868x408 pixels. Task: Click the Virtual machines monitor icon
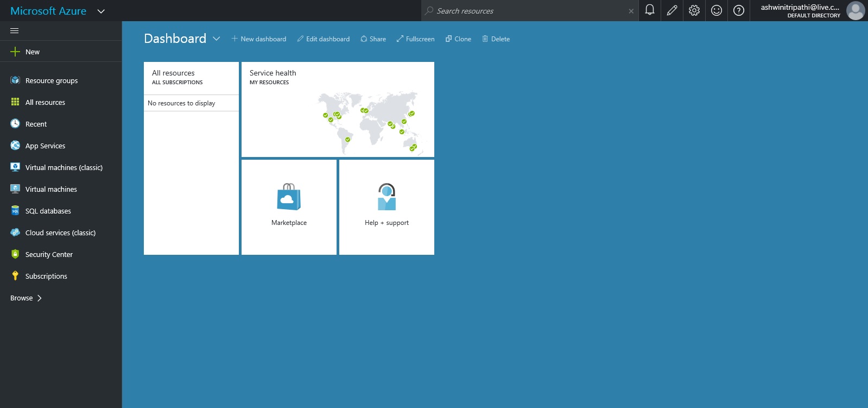point(15,189)
